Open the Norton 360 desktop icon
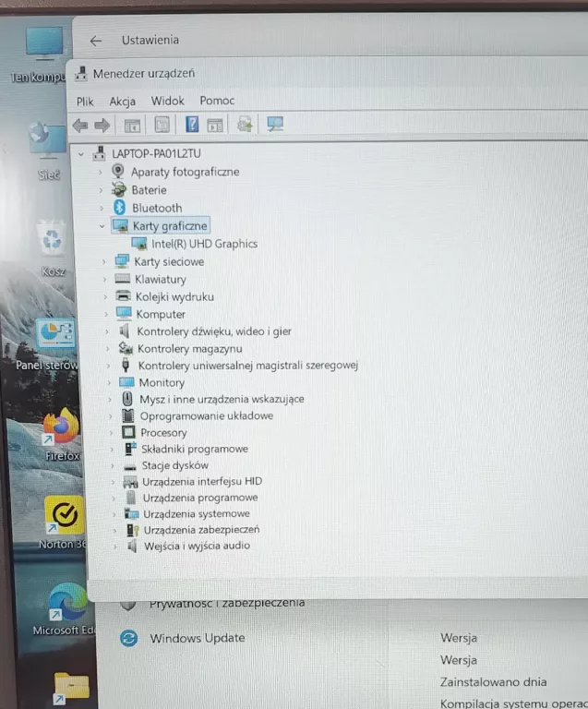This screenshot has width=588, height=709. click(x=64, y=516)
